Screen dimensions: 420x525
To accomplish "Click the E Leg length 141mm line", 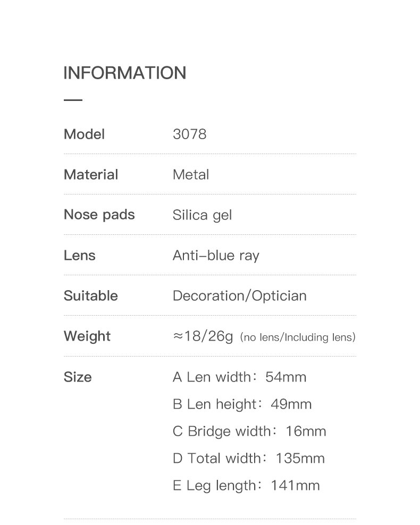I will click(x=246, y=486).
